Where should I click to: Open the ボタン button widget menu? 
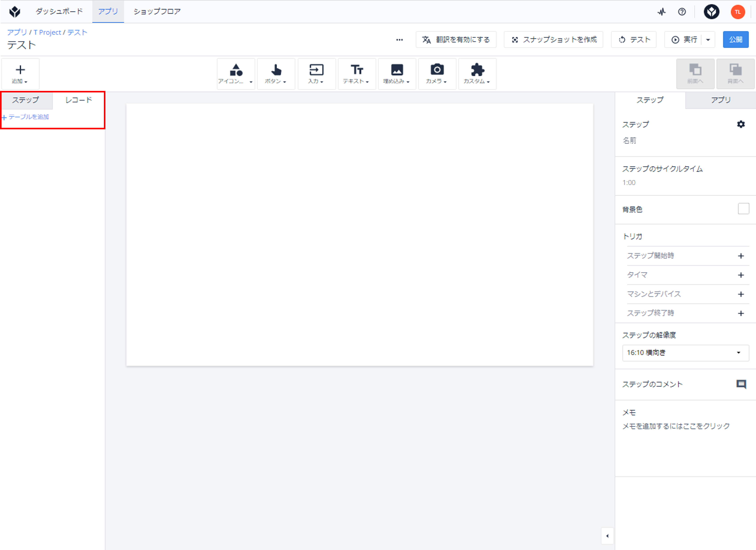276,74
